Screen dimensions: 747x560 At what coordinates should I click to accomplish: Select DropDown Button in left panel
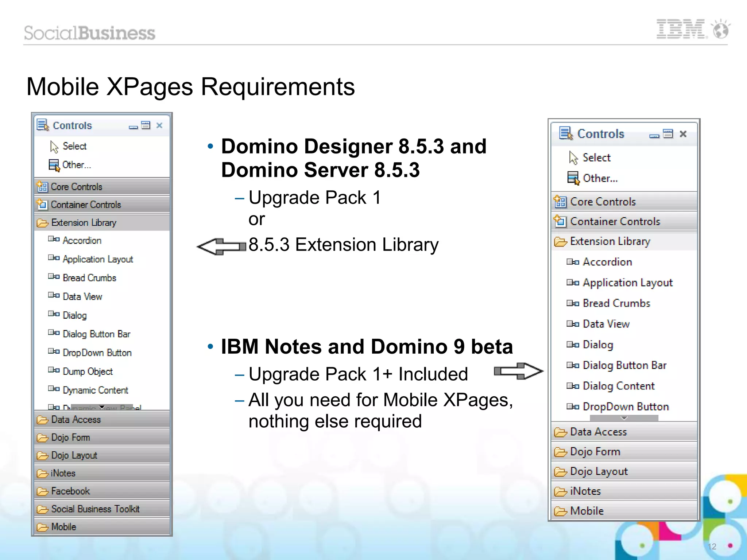[97, 353]
